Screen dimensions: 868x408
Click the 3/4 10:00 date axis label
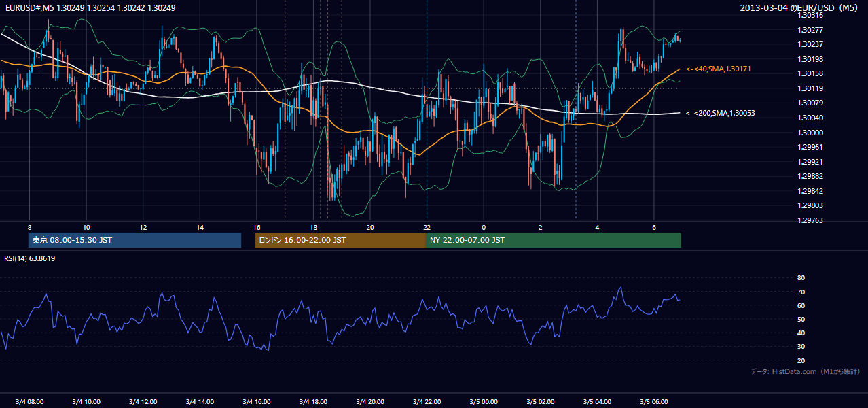click(86, 401)
